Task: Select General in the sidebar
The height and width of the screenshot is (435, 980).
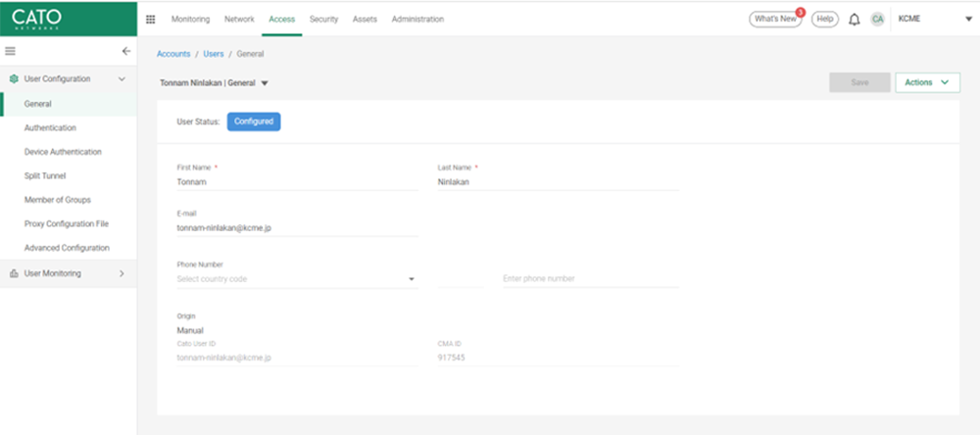Action: pyautogui.click(x=69, y=104)
